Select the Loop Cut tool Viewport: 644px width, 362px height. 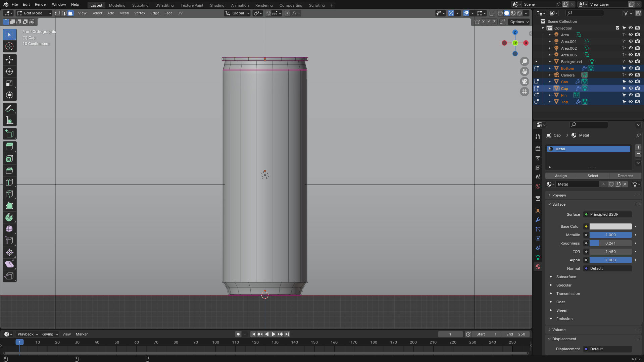[9, 182]
